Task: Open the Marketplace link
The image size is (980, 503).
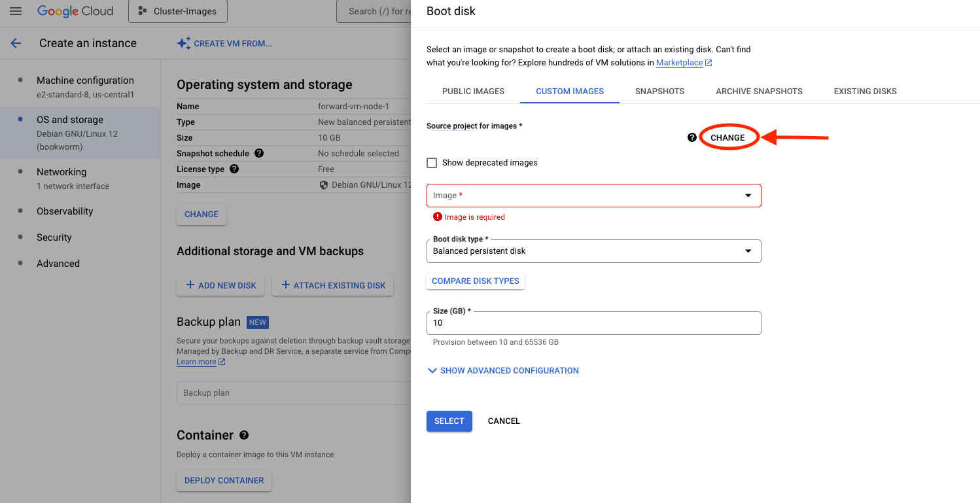Action: (x=679, y=63)
